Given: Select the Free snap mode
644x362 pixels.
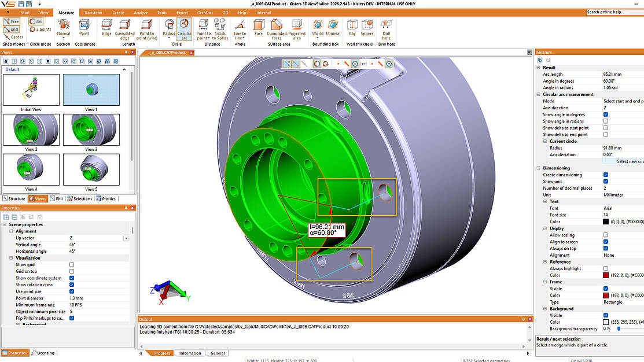Looking at the screenshot, I should point(12,21).
